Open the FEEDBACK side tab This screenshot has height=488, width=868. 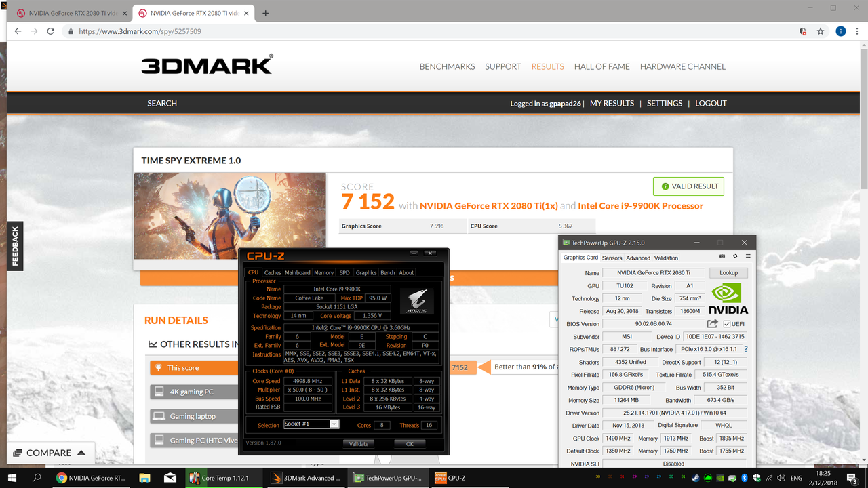pos(15,245)
